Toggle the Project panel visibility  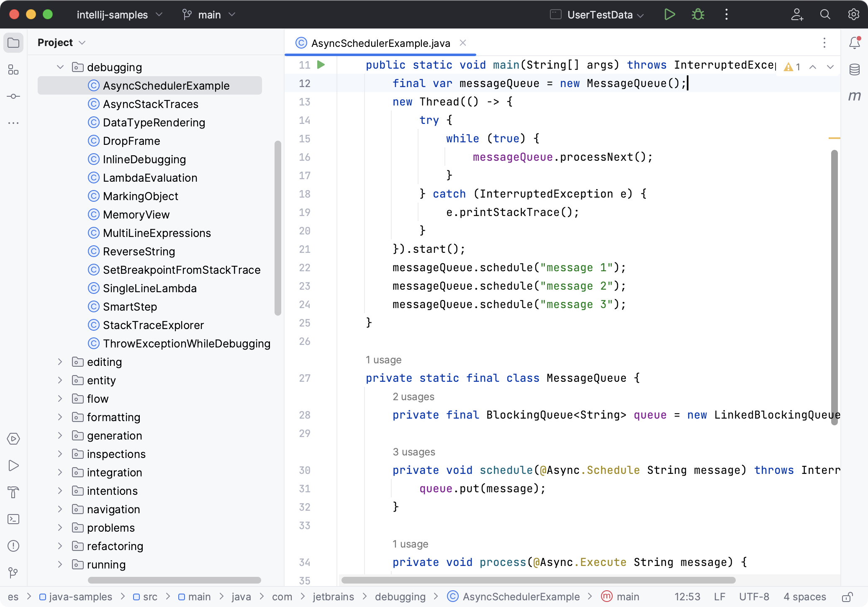[x=15, y=42]
